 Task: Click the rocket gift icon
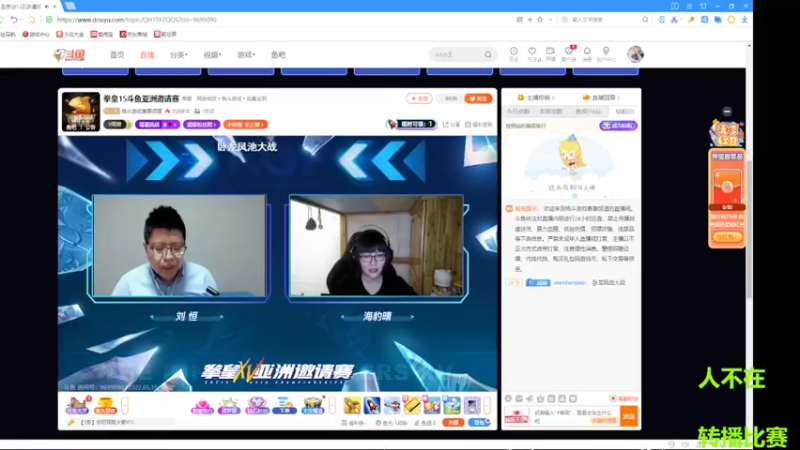pos(372,405)
